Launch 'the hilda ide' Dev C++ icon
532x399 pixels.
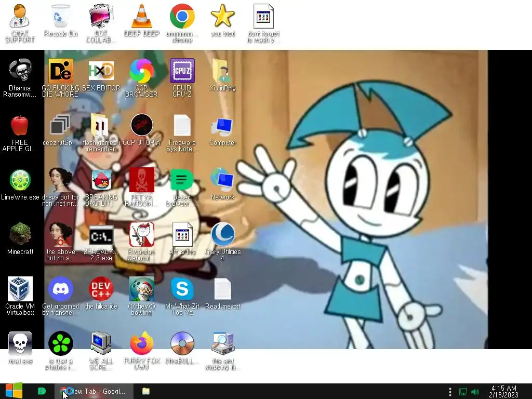point(101,294)
